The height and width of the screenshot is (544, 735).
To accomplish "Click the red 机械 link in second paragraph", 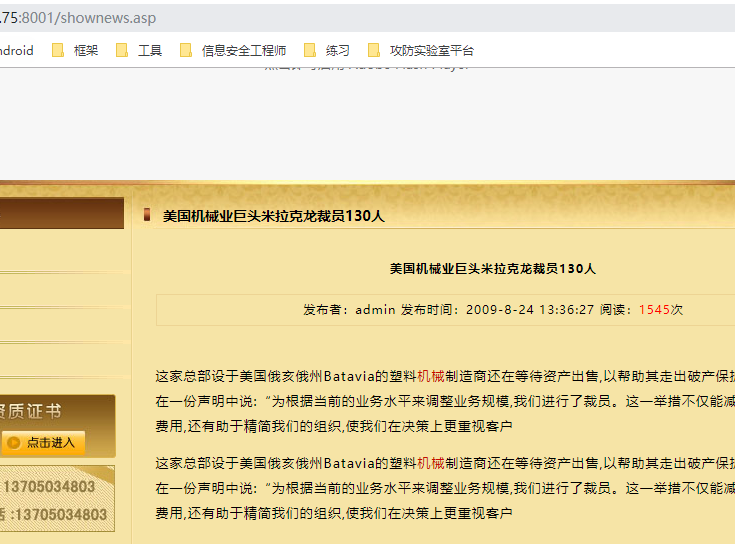I will pyautogui.click(x=431, y=463).
